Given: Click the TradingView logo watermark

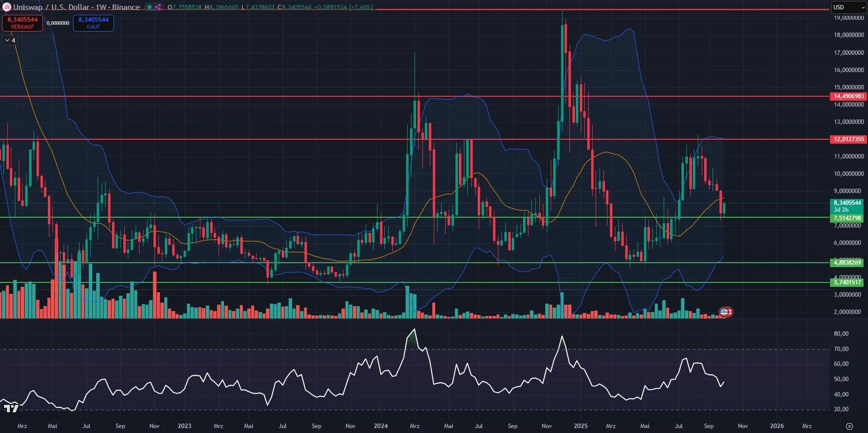Looking at the screenshot, I should coord(11,408).
